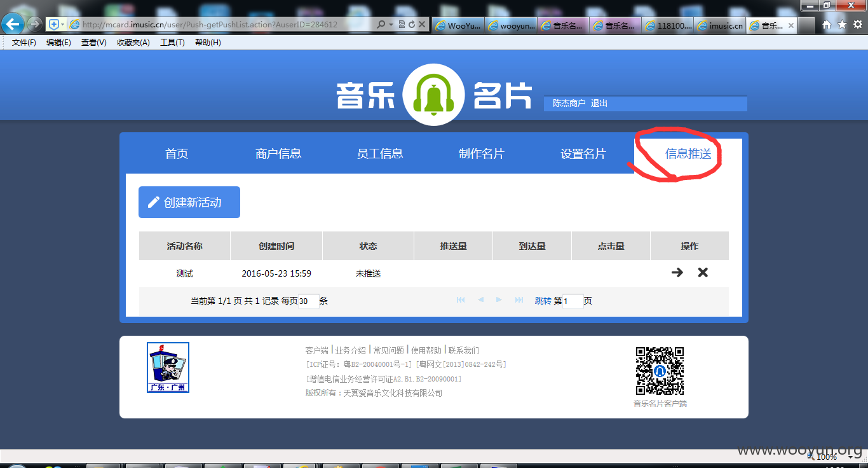The image size is (868, 468).
Task: Click the 推送量 column header
Action: tap(454, 246)
